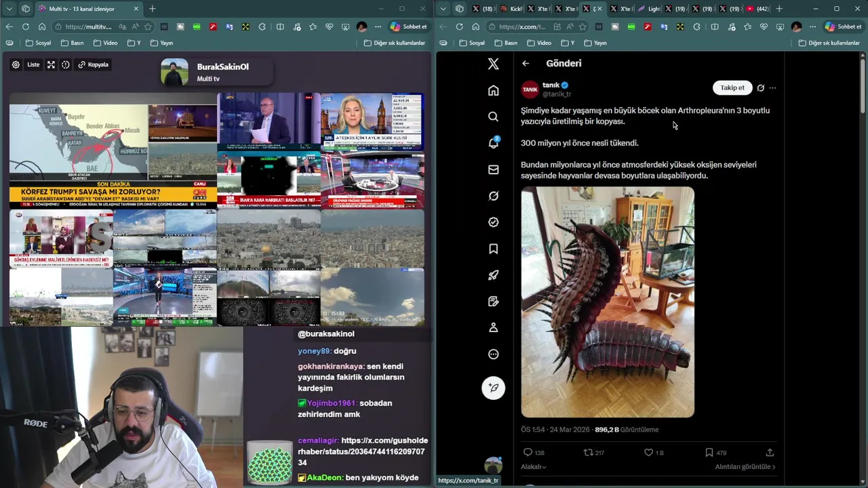868x488 pixels.
Task: Click Sohbet et Copilot in the right browser window
Action: (x=843, y=26)
